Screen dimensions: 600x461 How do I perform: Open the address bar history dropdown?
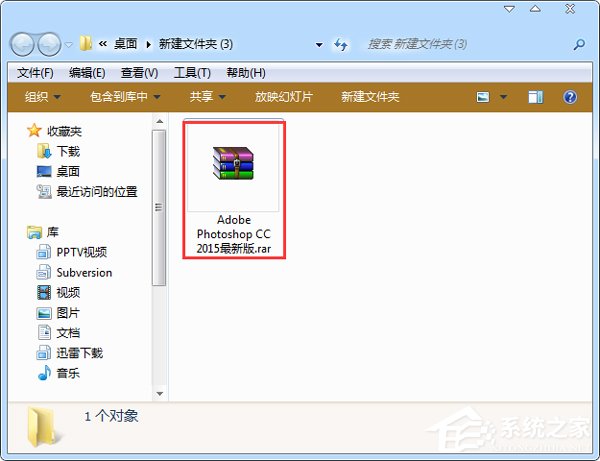point(319,44)
